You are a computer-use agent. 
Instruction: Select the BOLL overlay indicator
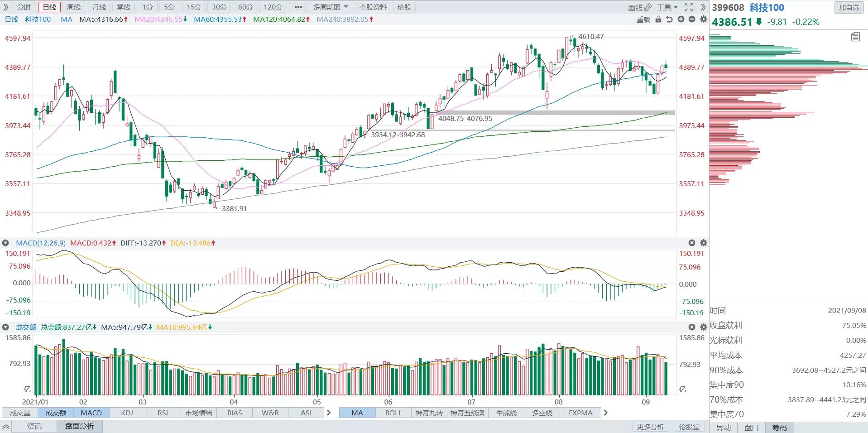coord(393,413)
